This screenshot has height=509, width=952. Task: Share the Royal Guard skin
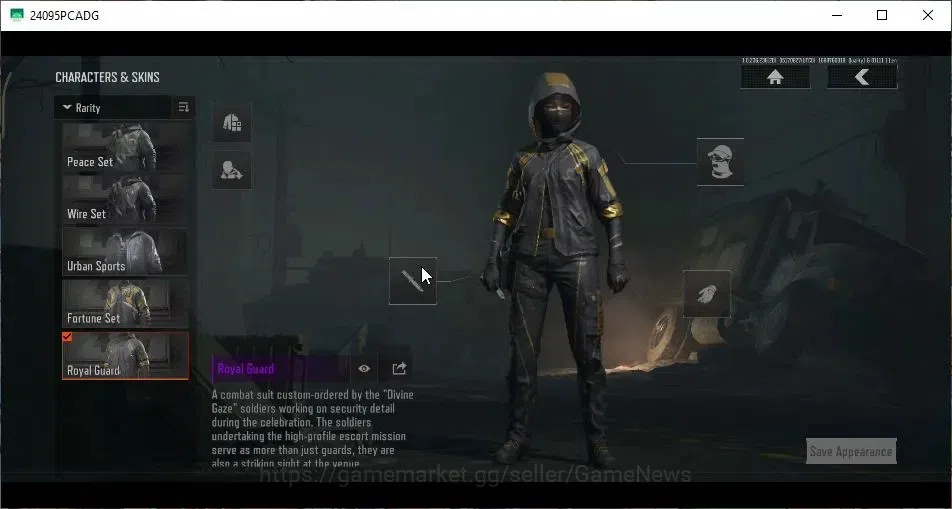click(x=399, y=369)
